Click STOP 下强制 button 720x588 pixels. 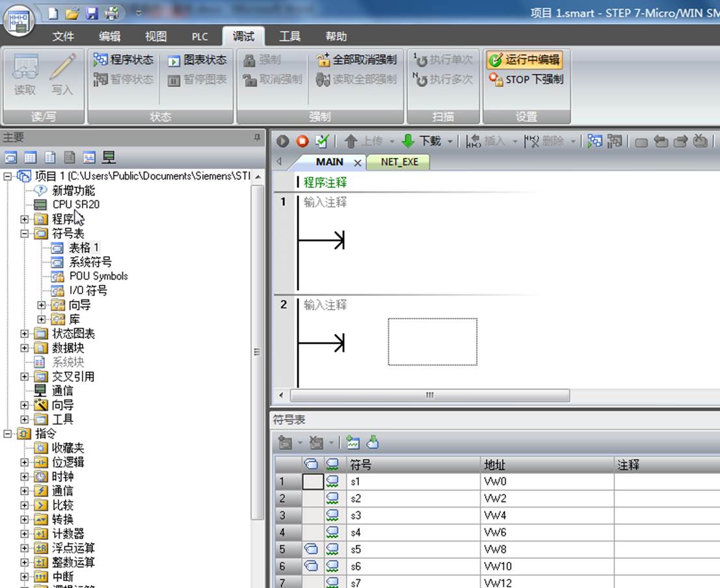[526, 79]
